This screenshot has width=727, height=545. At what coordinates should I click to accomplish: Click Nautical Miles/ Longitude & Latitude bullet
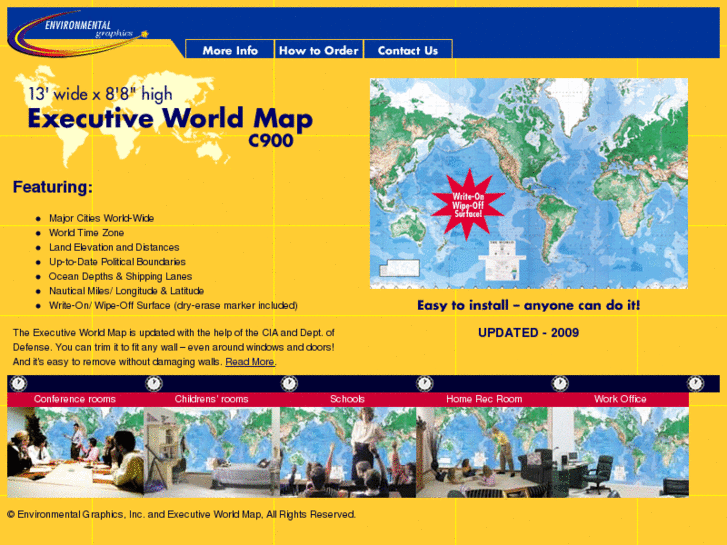pos(127,291)
